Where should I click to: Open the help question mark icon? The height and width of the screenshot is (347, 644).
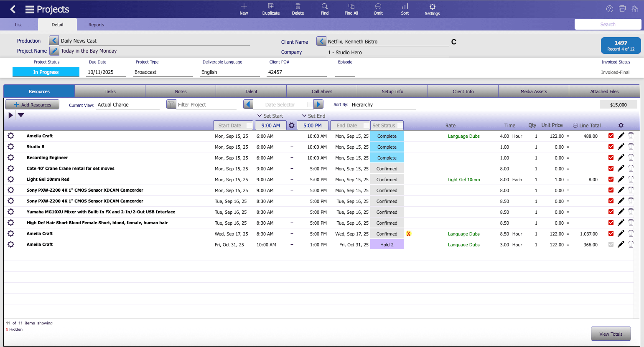coord(610,9)
